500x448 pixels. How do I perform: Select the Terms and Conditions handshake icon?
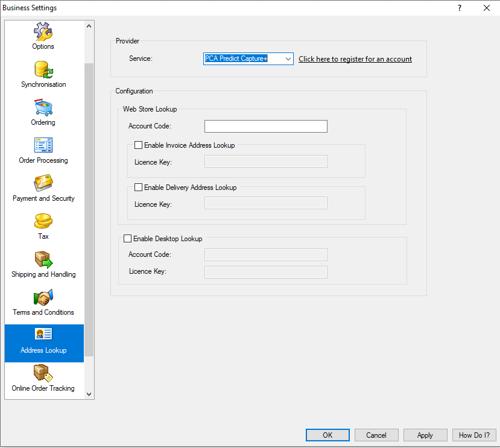[43, 297]
